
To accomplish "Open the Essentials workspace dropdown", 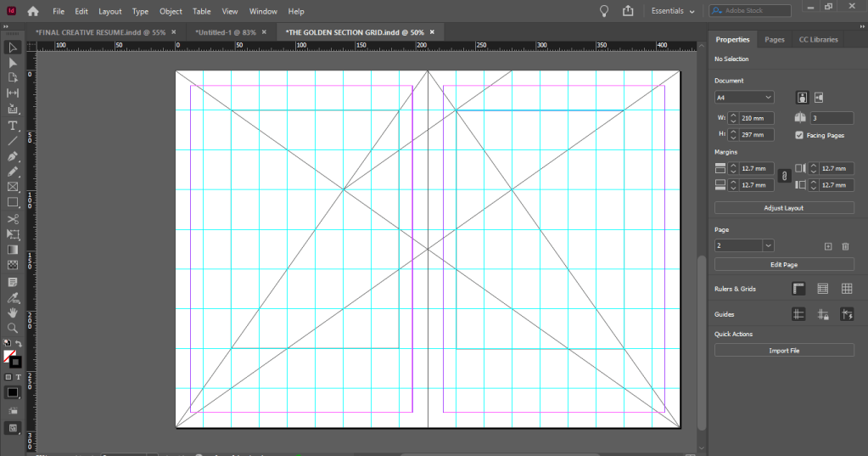I will pos(673,11).
